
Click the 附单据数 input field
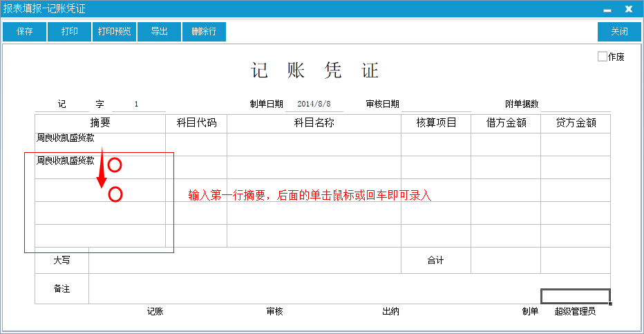(x=576, y=104)
